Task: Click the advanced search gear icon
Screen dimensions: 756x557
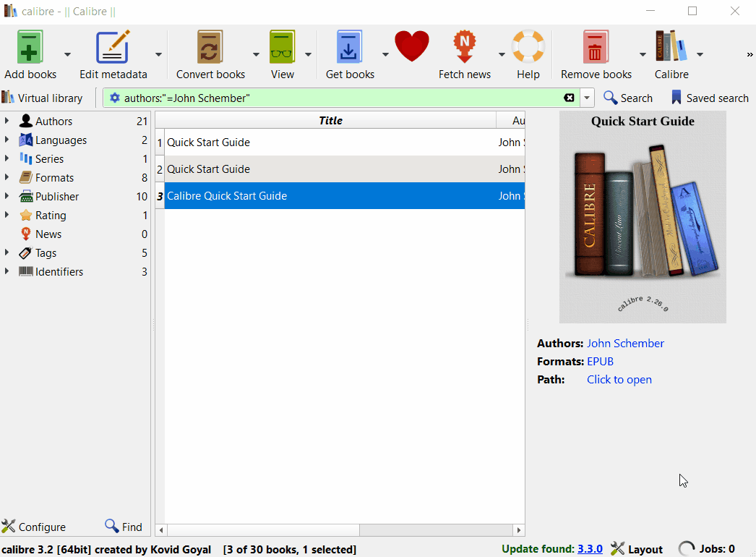Action: pos(114,98)
